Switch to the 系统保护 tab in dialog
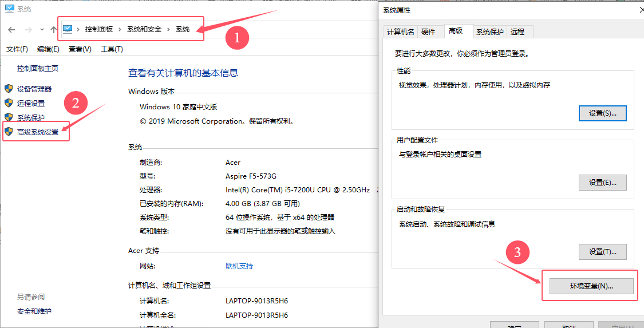The height and width of the screenshot is (328, 644). coord(489,32)
